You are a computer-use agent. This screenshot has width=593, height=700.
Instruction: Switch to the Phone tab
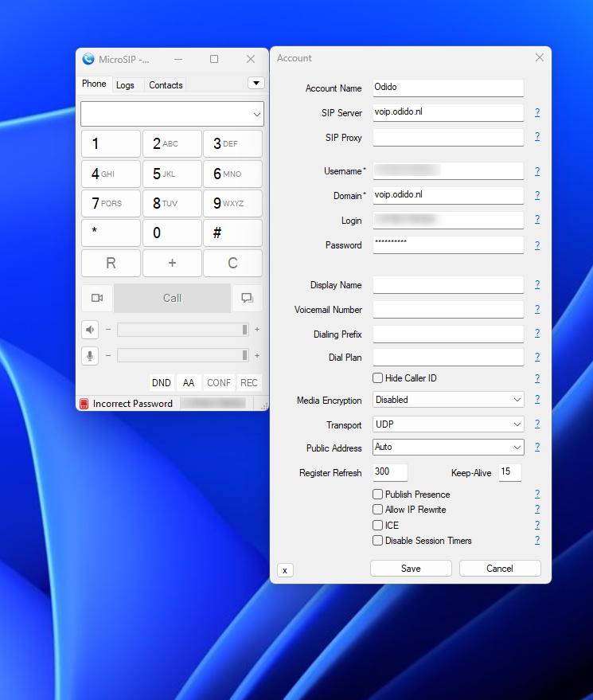94,84
